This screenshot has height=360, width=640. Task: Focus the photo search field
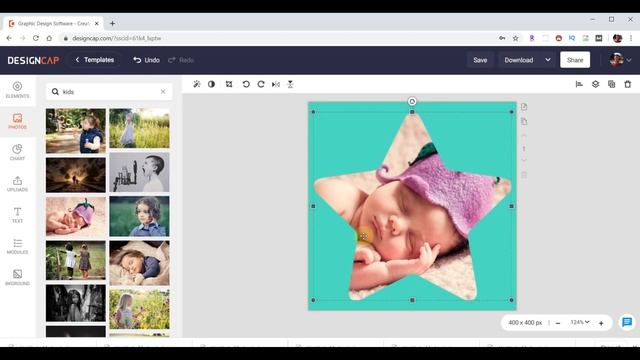(x=109, y=92)
